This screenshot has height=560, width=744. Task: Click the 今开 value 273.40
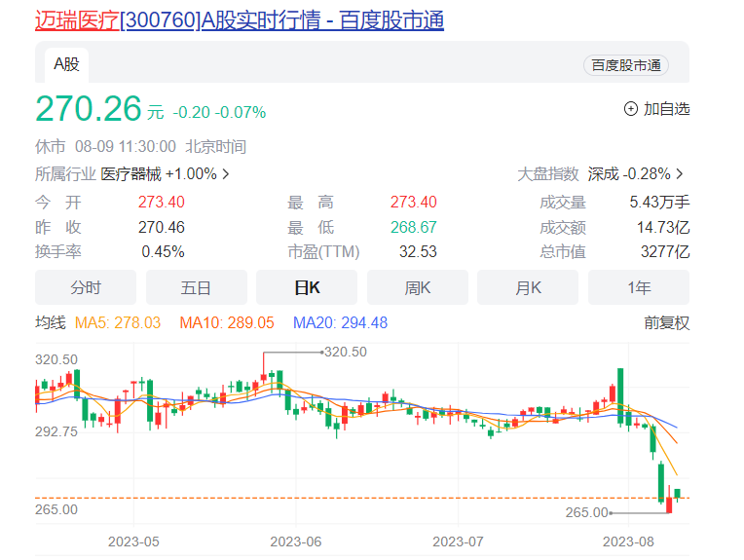tap(162, 203)
